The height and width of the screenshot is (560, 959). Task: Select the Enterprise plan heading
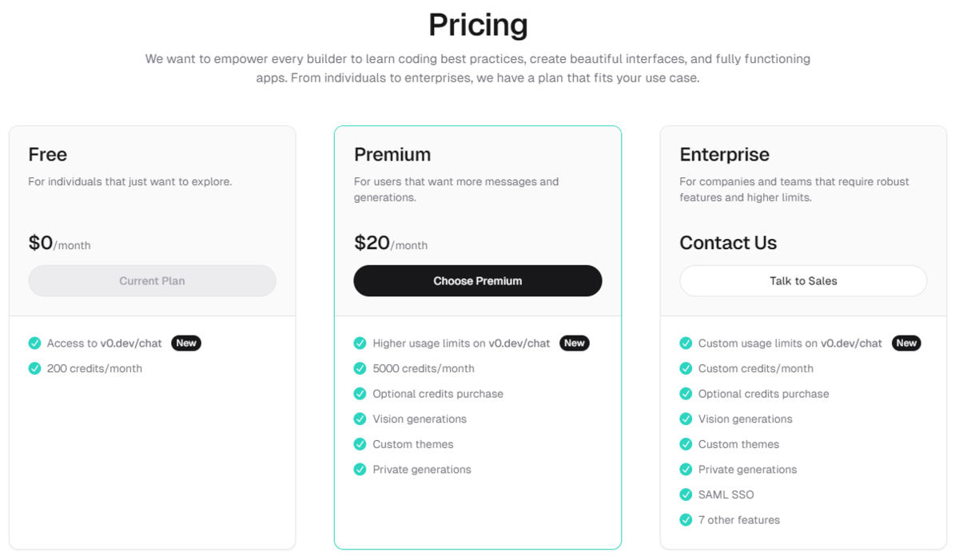pos(725,154)
